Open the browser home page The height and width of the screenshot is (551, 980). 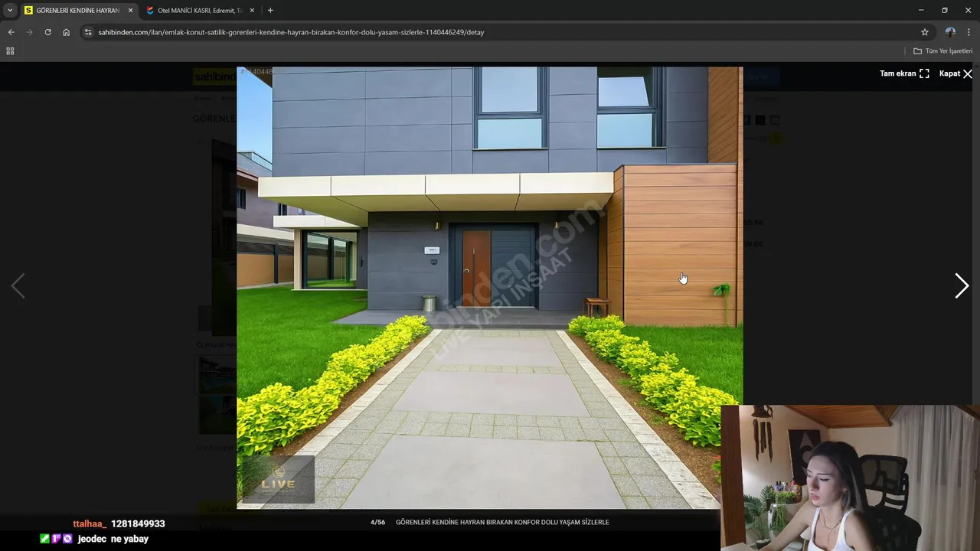tap(67, 32)
